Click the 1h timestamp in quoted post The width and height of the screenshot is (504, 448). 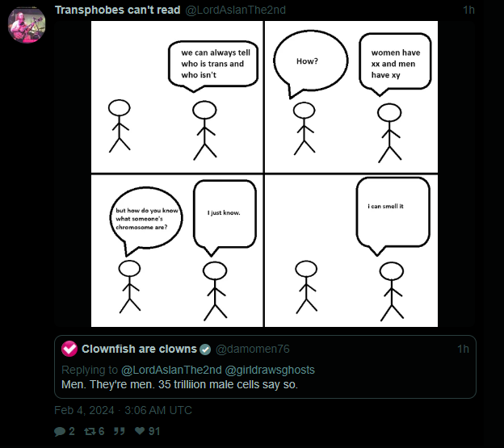pos(463,349)
